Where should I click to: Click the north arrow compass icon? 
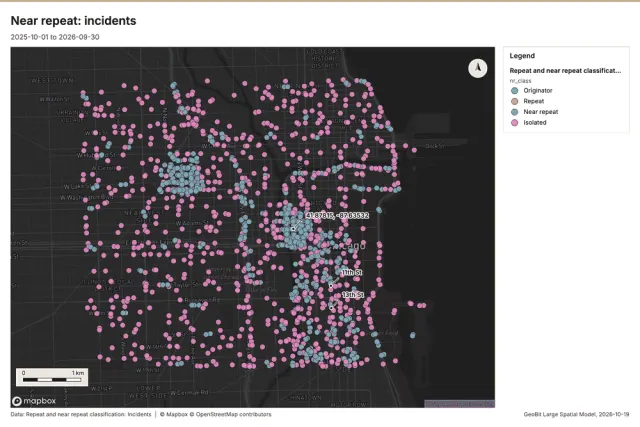[478, 68]
